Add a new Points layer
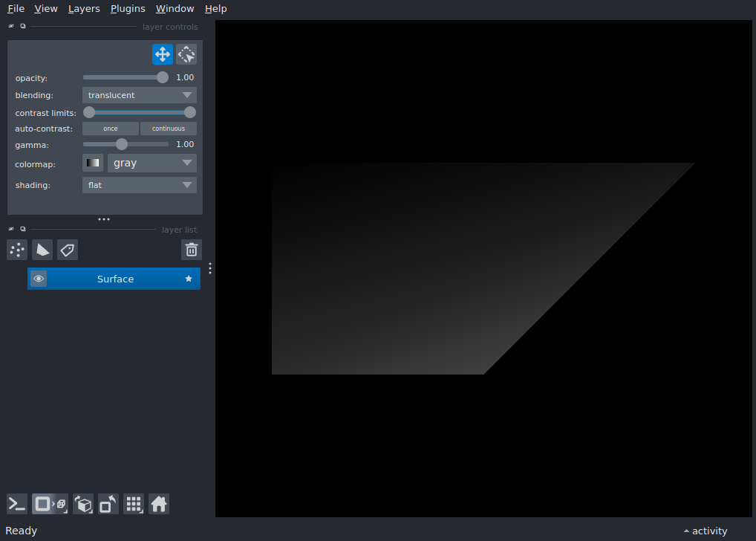Viewport: 756px width, 541px height. (x=16, y=250)
